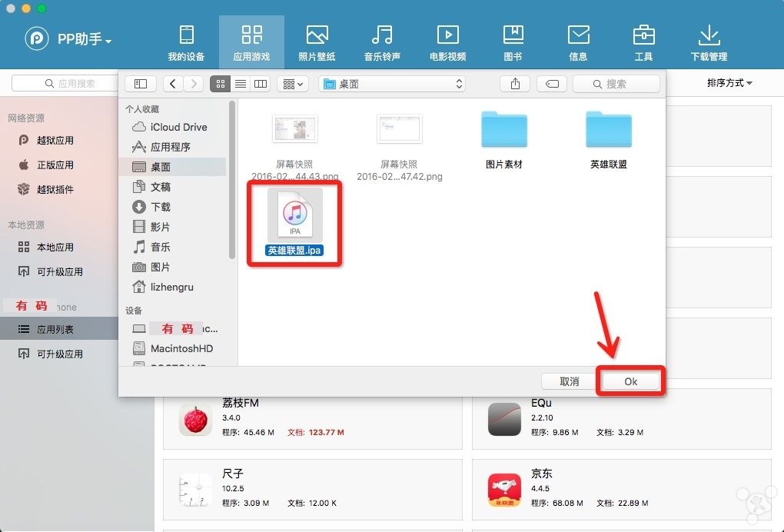
Task: Select 本地应用 in the left sidebar
Action: pyautogui.click(x=55, y=248)
